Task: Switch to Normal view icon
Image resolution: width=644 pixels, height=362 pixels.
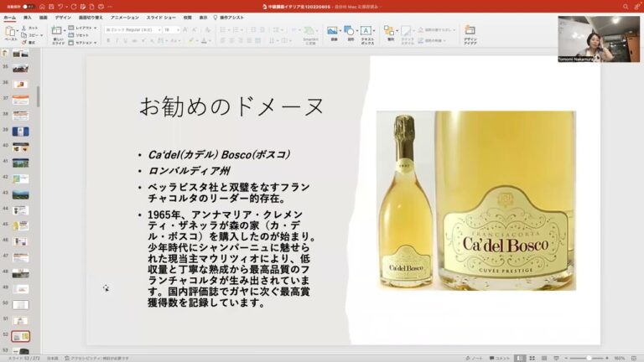Action: (x=520, y=359)
